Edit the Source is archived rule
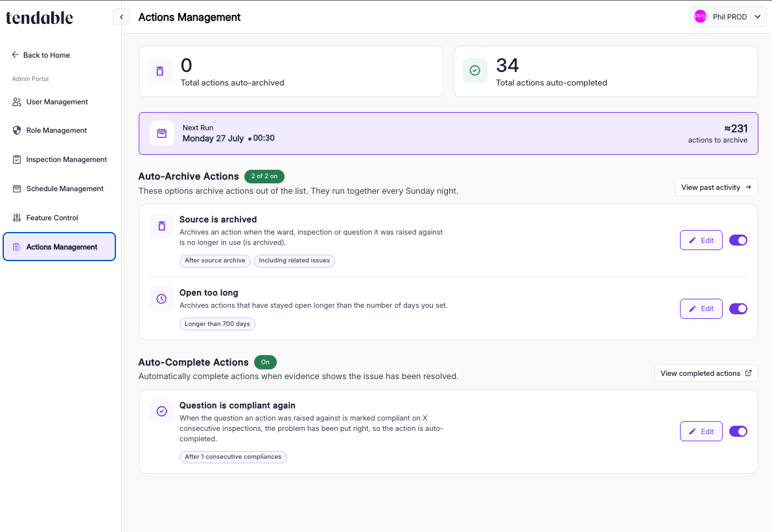The image size is (772, 532). pyautogui.click(x=701, y=240)
